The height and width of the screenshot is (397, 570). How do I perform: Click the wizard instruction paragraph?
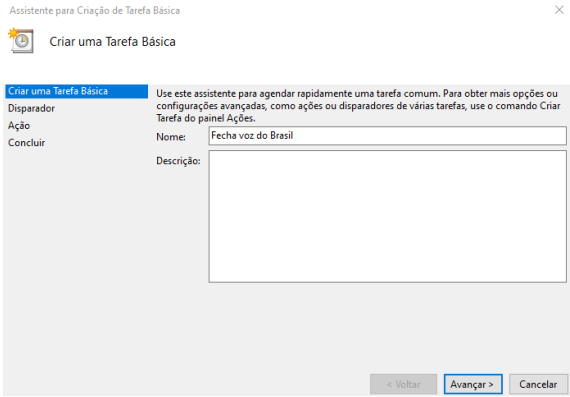[x=358, y=106]
